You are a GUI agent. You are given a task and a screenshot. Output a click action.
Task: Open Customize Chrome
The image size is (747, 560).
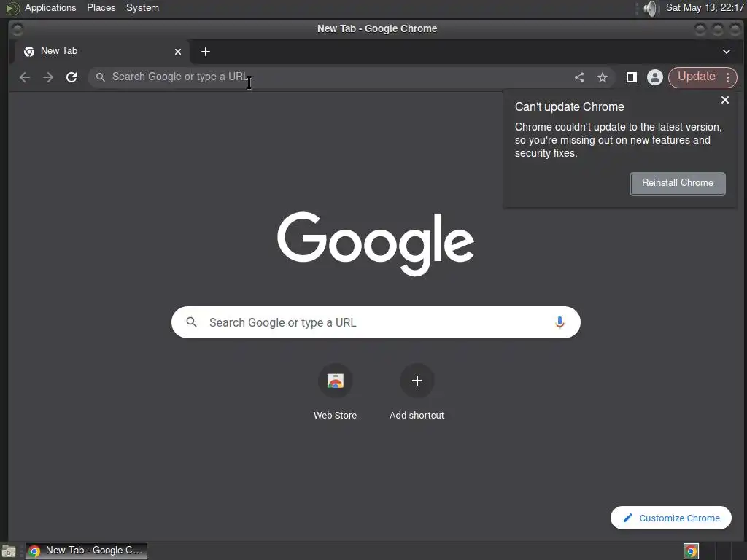tap(671, 518)
